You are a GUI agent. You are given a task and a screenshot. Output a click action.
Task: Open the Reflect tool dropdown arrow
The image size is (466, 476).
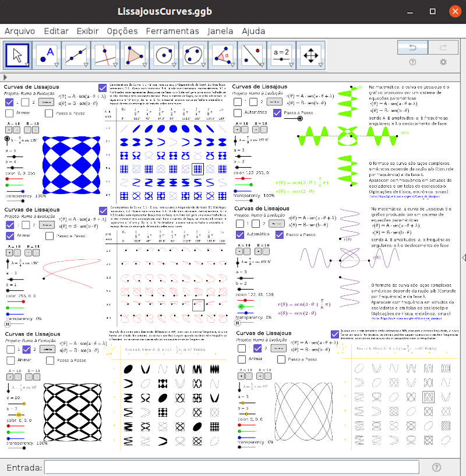click(262, 65)
